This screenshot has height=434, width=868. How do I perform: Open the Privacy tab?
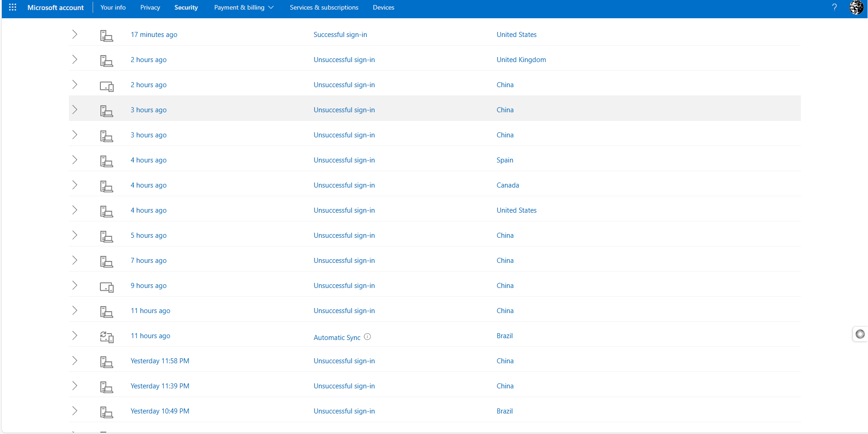coord(150,7)
